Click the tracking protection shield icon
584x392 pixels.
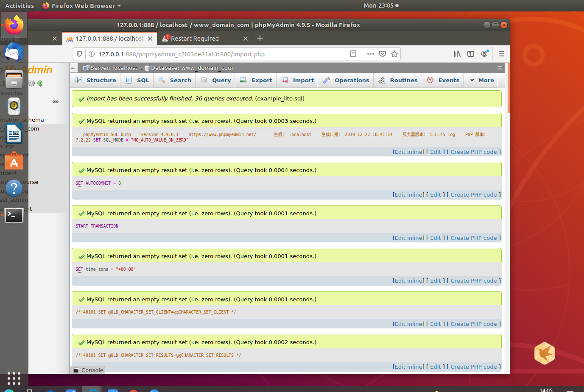79,54
